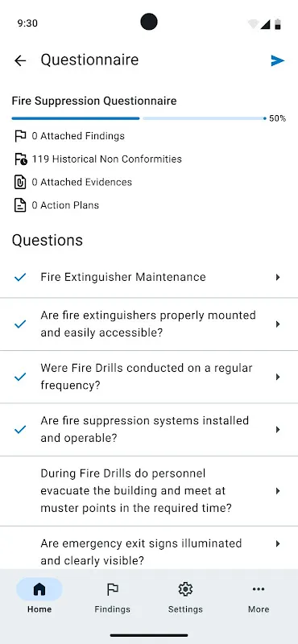Switch to the Findings tab

click(112, 596)
